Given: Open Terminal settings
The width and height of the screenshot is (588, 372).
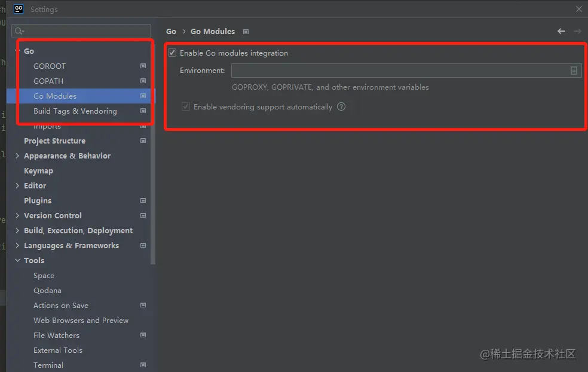Looking at the screenshot, I should (48, 365).
